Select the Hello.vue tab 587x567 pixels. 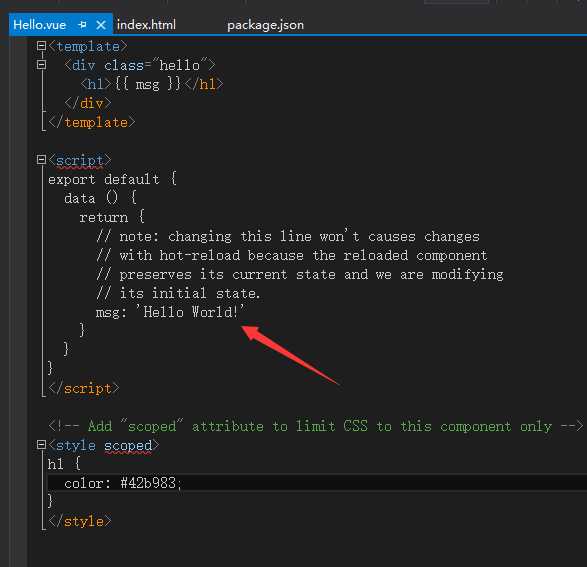pyautogui.click(x=40, y=25)
